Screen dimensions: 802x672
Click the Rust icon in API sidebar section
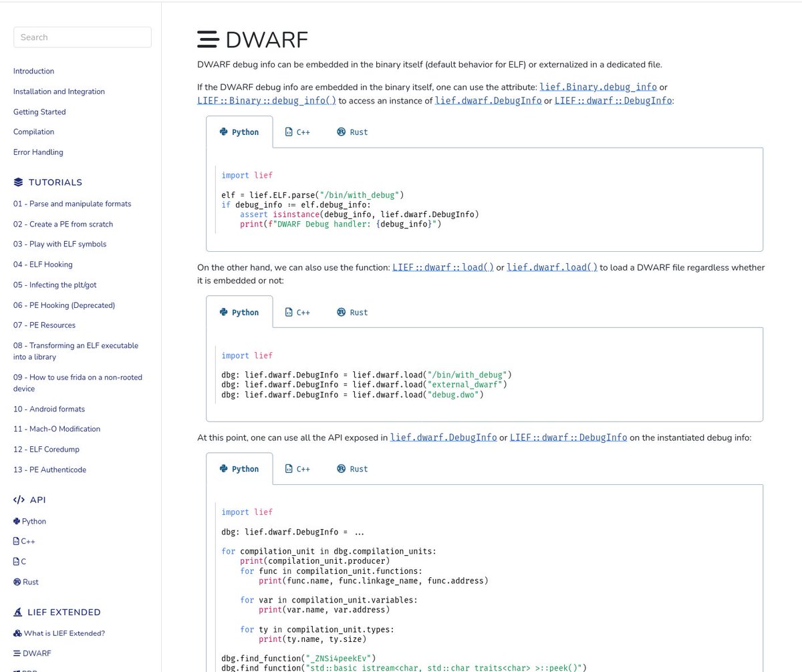[17, 582]
